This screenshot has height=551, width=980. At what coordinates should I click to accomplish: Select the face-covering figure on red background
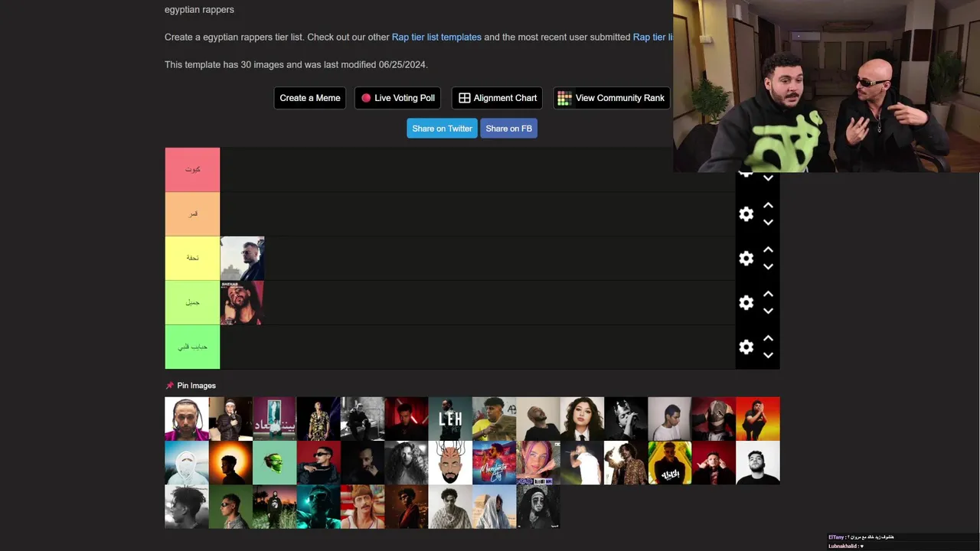coord(714,419)
